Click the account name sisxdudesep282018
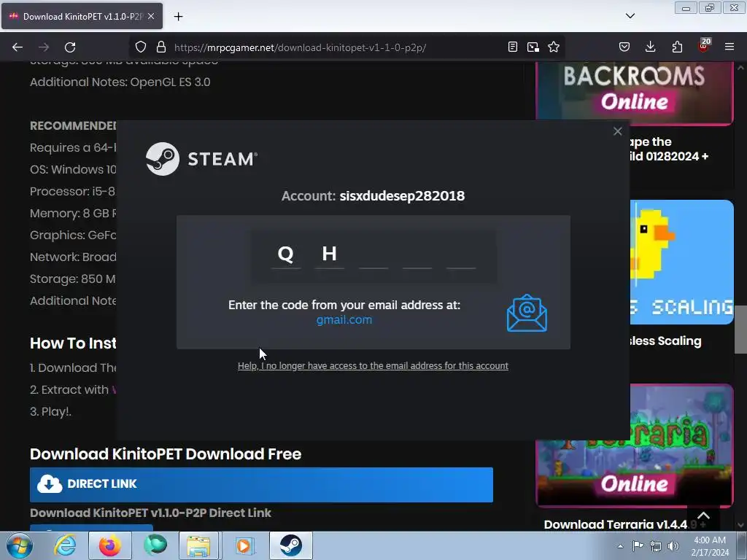The width and height of the screenshot is (747, 560). click(x=402, y=195)
